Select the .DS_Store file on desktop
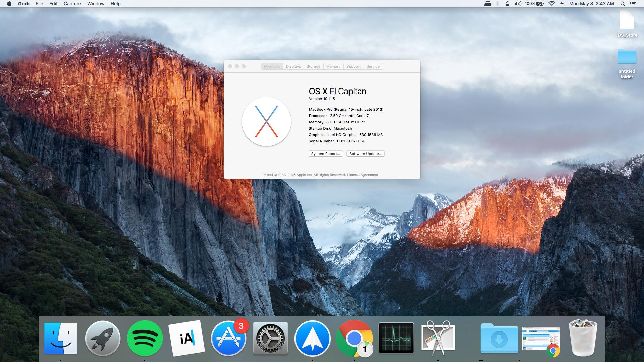The width and height of the screenshot is (644, 362). [x=627, y=23]
